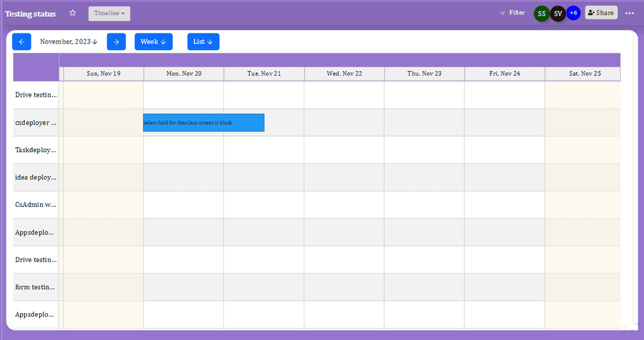Go to previous week with left arrow
This screenshot has height=340, width=644.
pyautogui.click(x=21, y=42)
